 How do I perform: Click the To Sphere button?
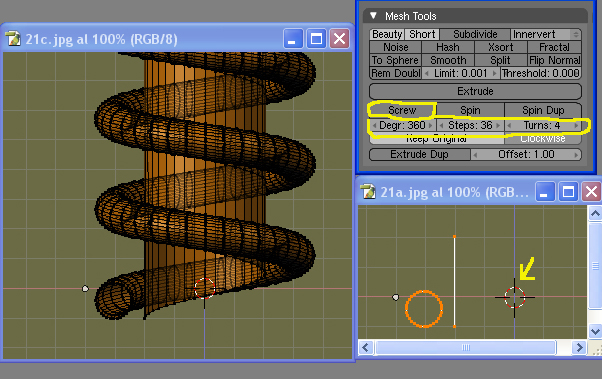click(395, 60)
